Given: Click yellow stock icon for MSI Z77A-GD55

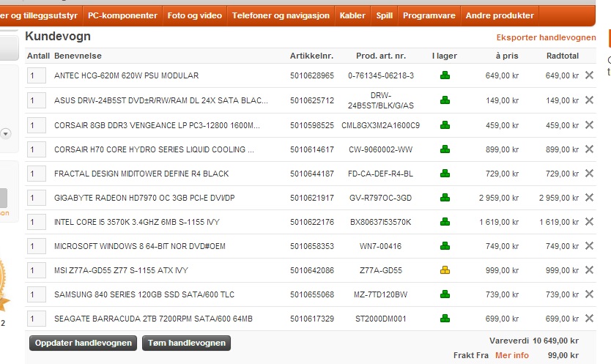Looking at the screenshot, I should (x=445, y=270).
